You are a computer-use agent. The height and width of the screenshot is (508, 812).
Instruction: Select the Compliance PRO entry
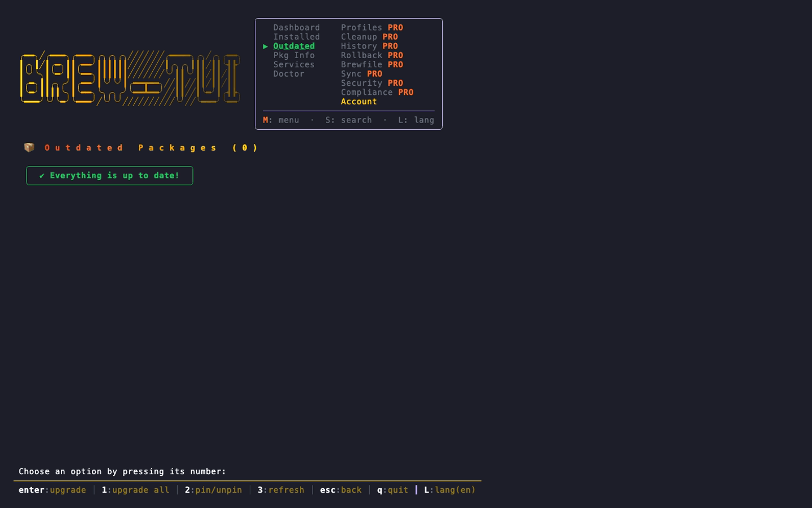(x=377, y=93)
